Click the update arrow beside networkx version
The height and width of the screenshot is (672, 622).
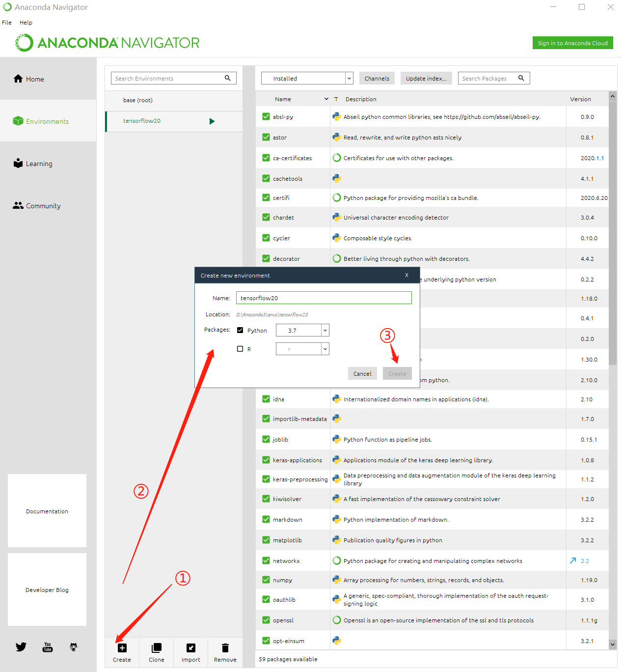point(573,560)
